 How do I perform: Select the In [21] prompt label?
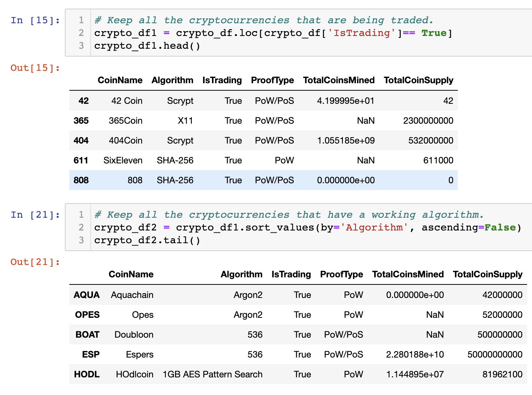pos(35,215)
